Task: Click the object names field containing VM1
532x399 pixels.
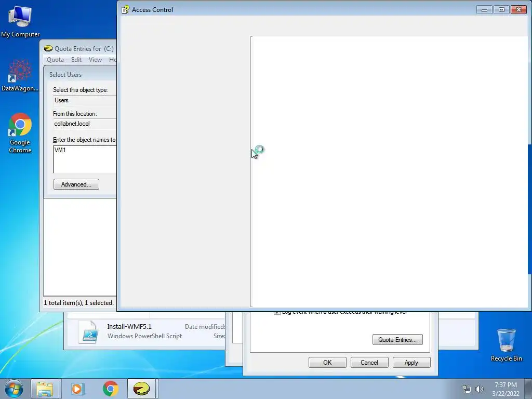Action: coord(85,159)
